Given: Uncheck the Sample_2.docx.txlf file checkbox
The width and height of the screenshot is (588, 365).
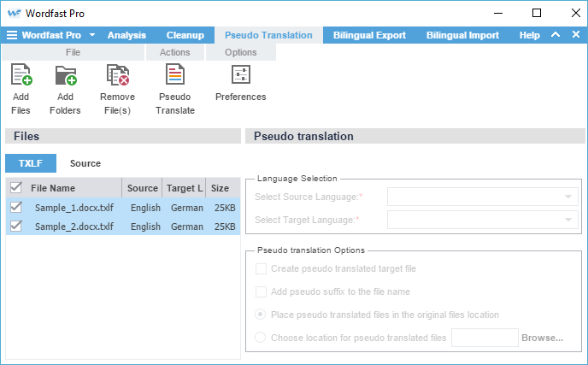Looking at the screenshot, I should click(x=15, y=227).
